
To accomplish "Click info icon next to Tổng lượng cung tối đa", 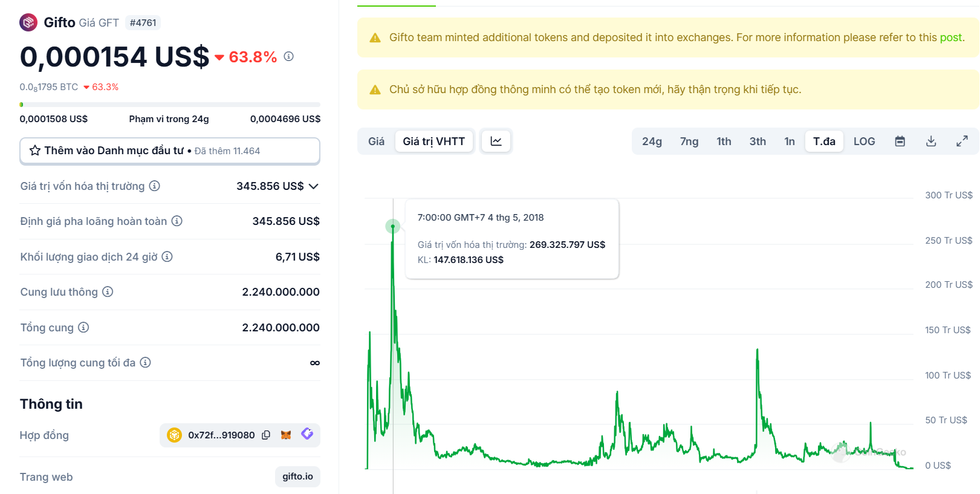I will pyautogui.click(x=146, y=362).
